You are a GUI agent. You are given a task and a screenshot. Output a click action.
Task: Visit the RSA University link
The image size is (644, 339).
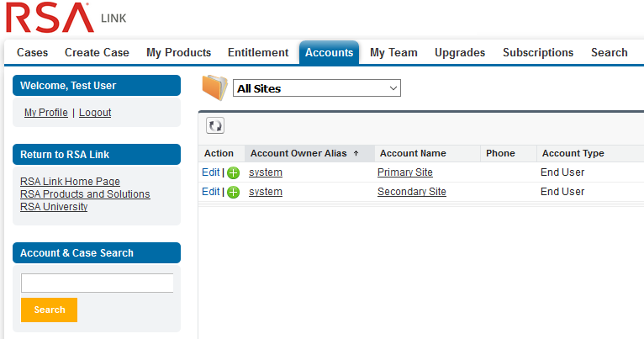[x=54, y=207]
